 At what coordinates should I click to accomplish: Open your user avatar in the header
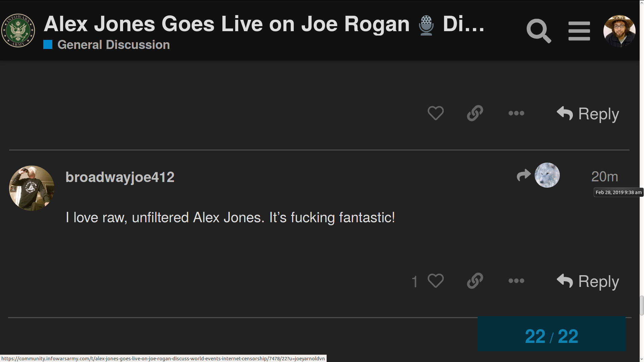[619, 31]
